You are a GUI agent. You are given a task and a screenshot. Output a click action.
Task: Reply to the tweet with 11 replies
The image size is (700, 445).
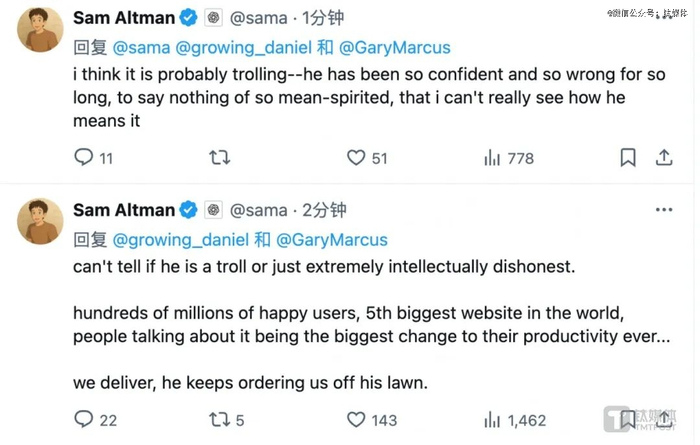(x=84, y=158)
